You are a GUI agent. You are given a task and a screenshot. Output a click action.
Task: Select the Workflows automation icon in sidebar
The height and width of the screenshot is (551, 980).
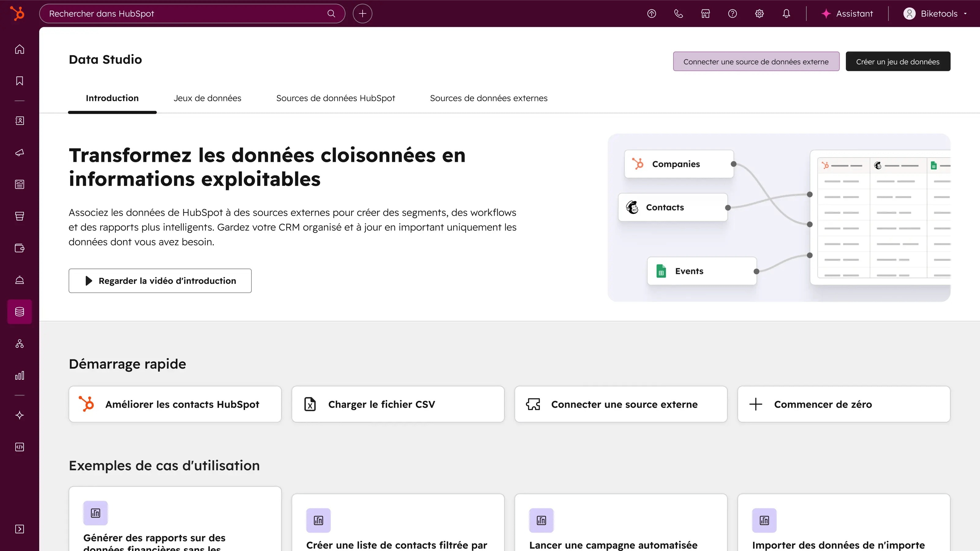coord(19,344)
